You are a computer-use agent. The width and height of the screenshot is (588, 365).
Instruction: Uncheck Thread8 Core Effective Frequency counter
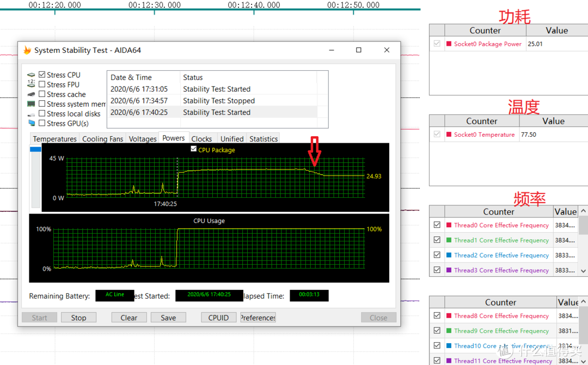(437, 315)
